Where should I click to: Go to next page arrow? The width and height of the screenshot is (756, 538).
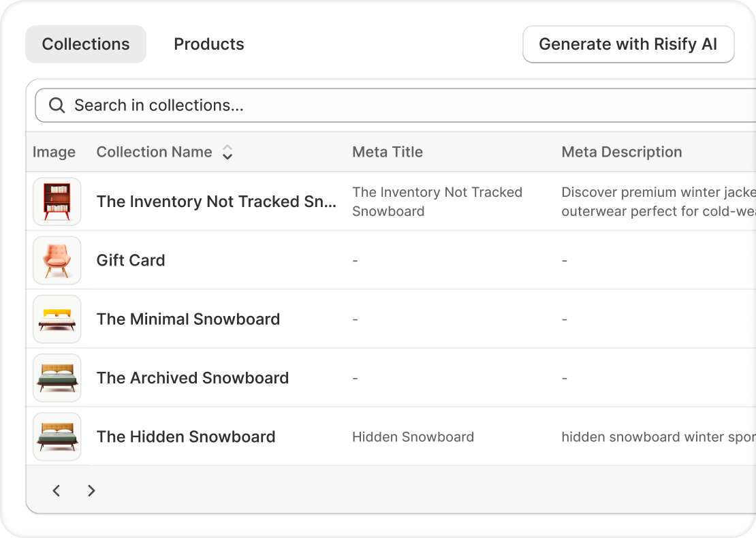tap(91, 490)
